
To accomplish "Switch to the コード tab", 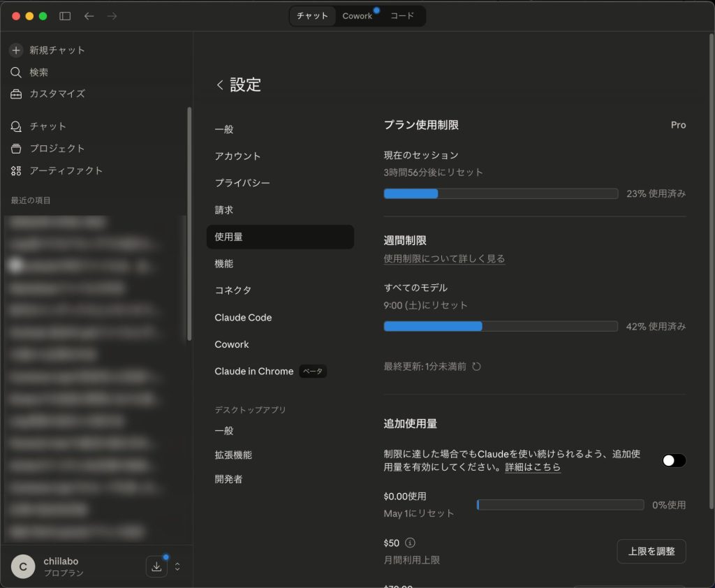I will pos(401,16).
